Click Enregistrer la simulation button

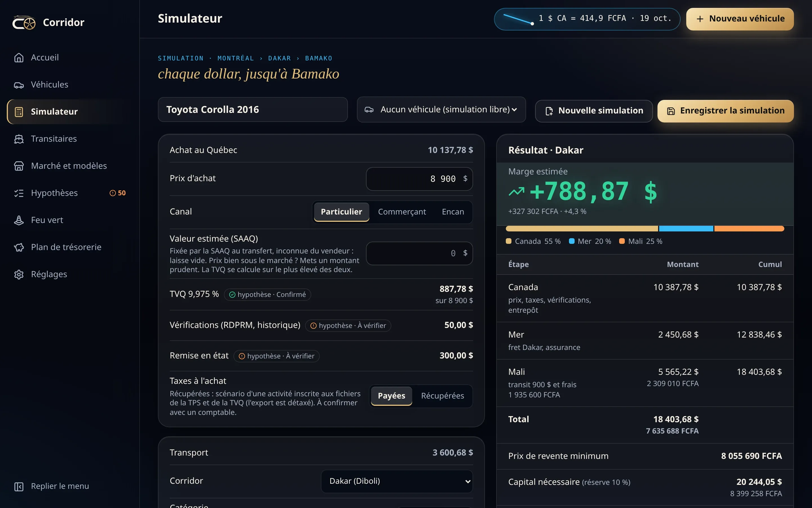[725, 111]
